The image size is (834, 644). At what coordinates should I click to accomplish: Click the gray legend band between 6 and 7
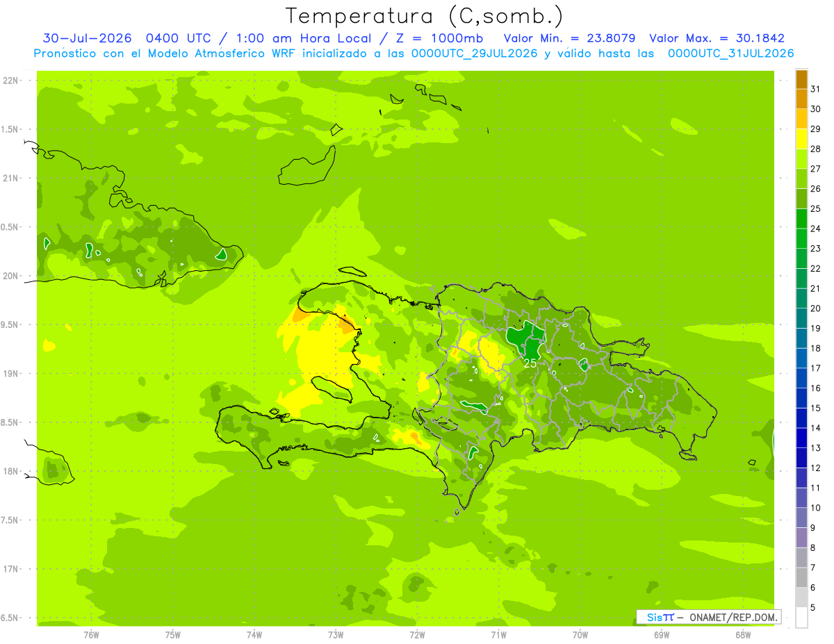pyautogui.click(x=801, y=578)
